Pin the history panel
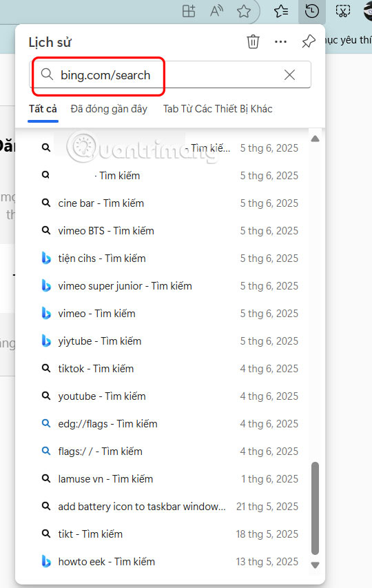The image size is (372, 588). (309, 41)
